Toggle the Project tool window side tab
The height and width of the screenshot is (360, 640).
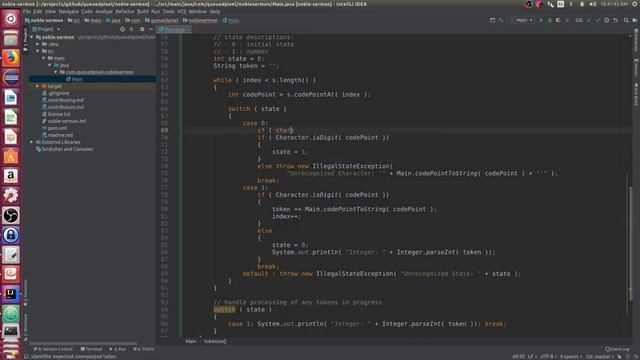click(25, 41)
